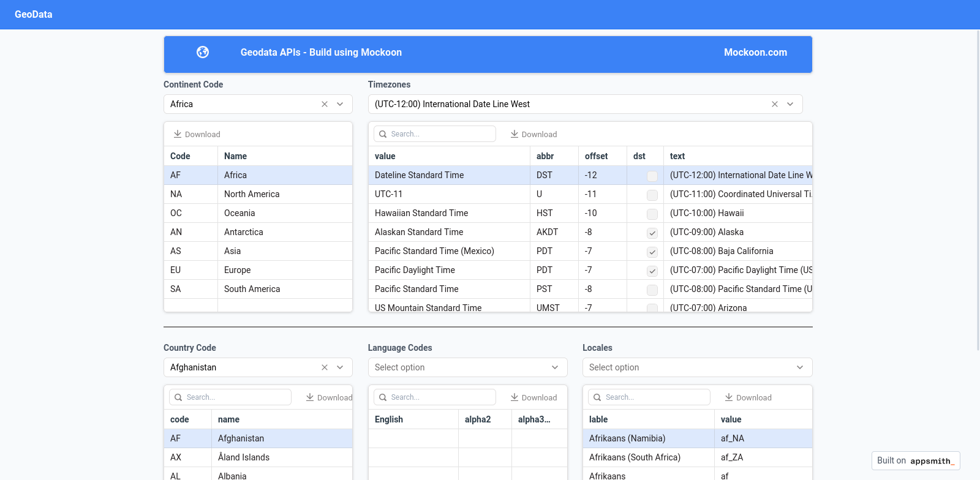Open the Language Codes dropdown
This screenshot has width=980, height=480.
coord(467,367)
